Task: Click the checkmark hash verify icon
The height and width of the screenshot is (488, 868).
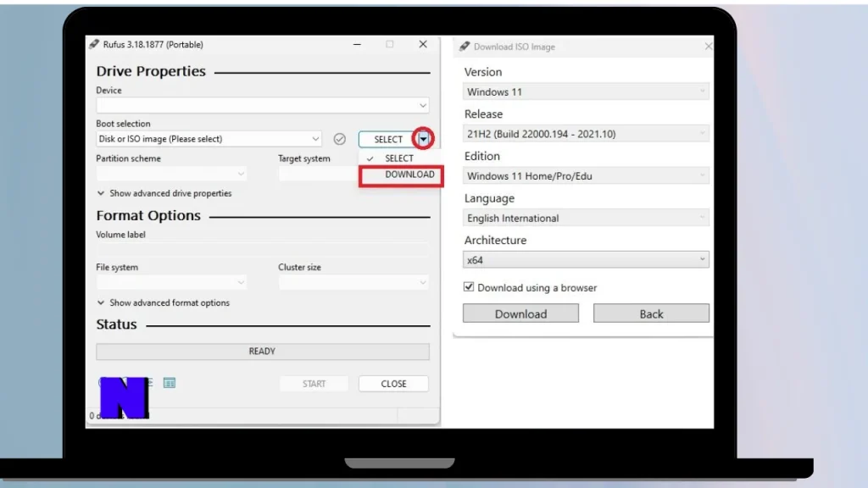Action: (339, 139)
